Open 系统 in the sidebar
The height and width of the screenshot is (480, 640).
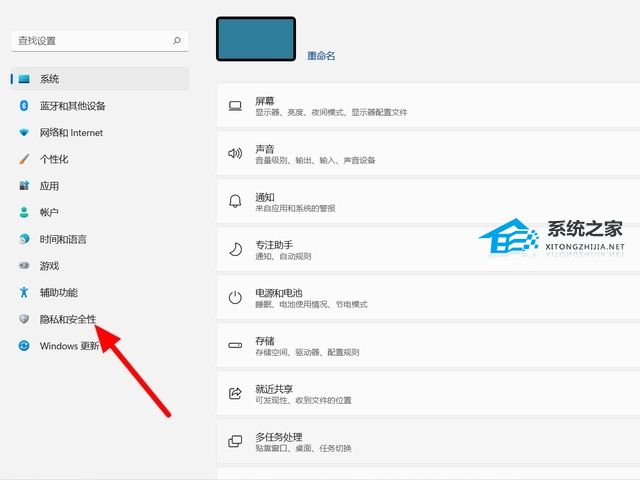coord(100,79)
